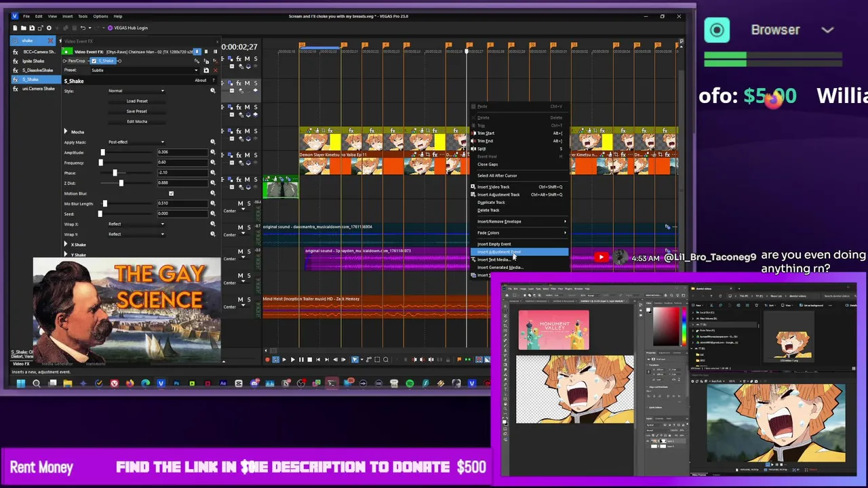This screenshot has height=488, width=868.
Task: Open Discord from the taskbar
Action: point(254,384)
